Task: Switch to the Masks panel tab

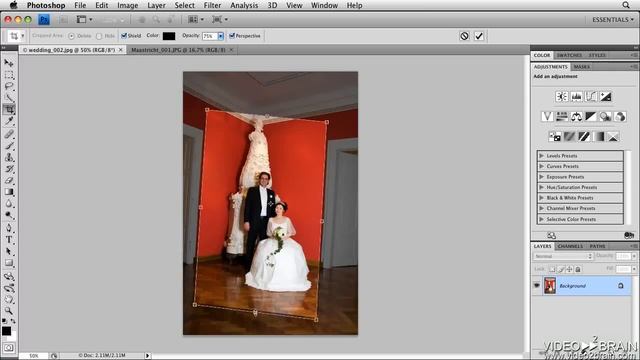Action: point(581,67)
